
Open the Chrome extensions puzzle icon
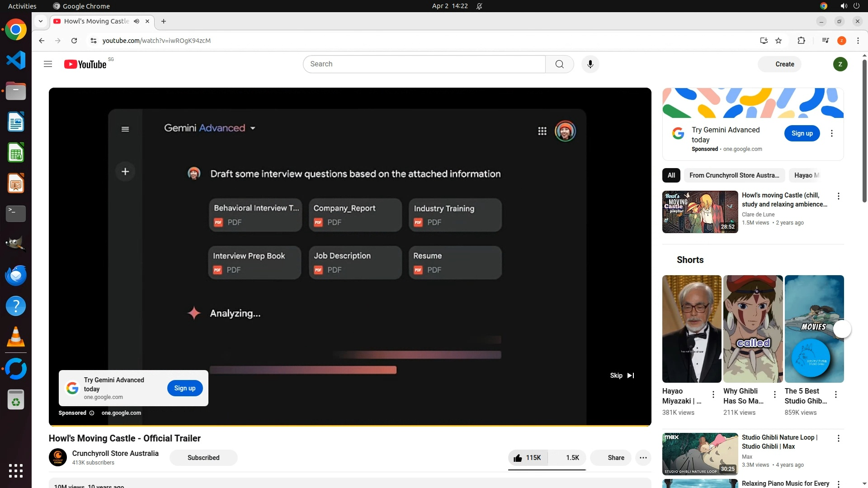pyautogui.click(x=801, y=41)
